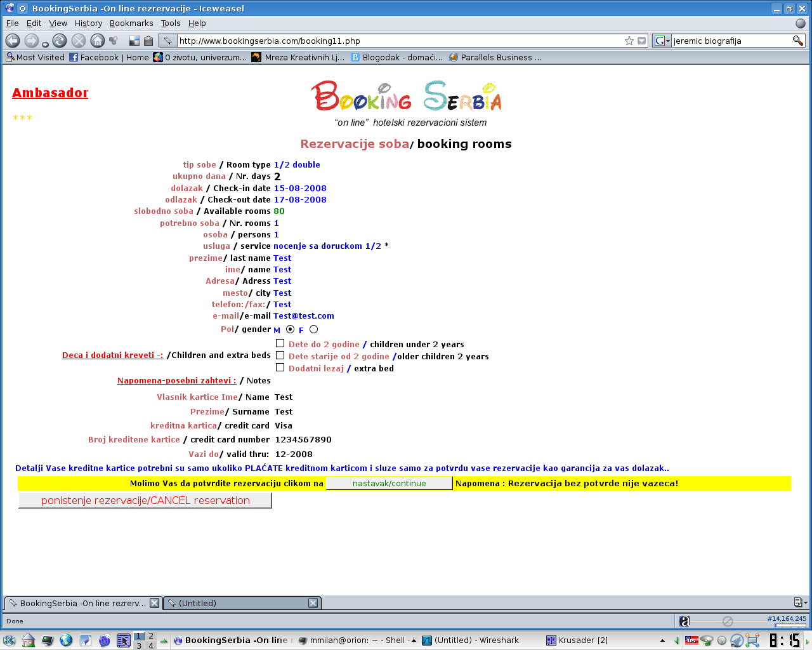This screenshot has width=812, height=650.
Task: Click the Stop loading icon
Action: [79, 41]
